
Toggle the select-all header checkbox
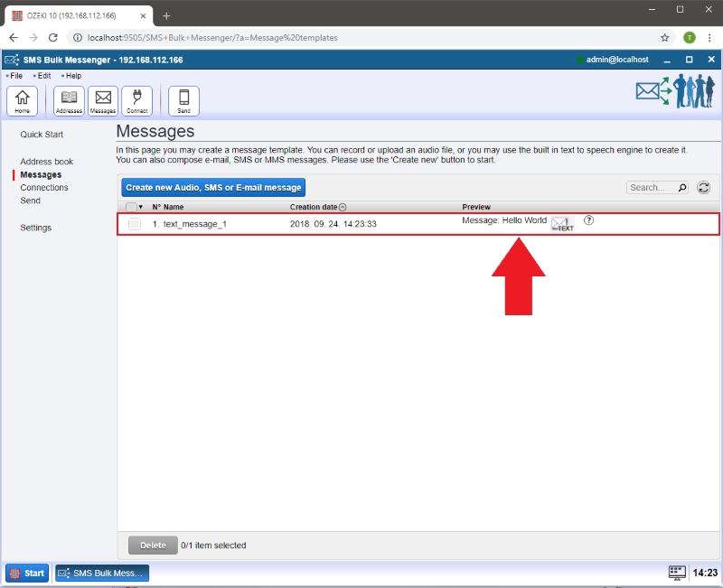pos(131,207)
